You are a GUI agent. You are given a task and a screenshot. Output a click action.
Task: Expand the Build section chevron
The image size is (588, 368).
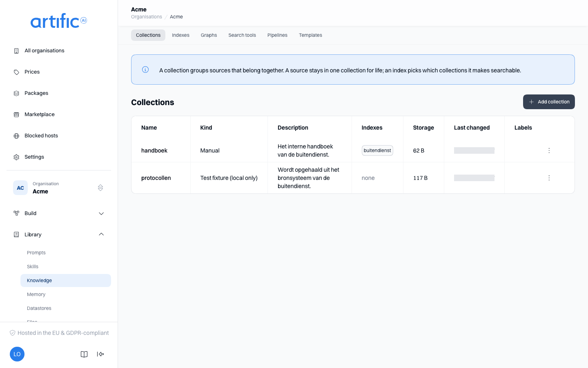pyautogui.click(x=101, y=213)
